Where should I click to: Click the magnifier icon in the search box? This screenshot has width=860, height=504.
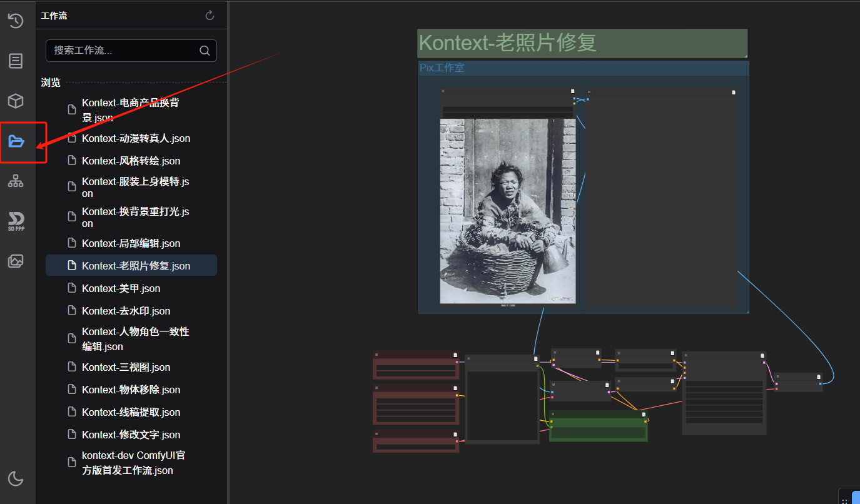pyautogui.click(x=205, y=51)
